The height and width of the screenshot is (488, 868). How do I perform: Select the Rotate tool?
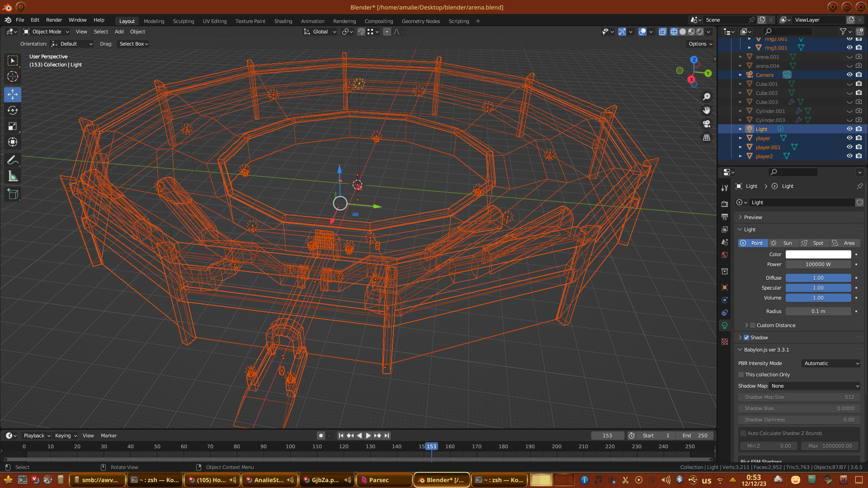[x=13, y=110]
